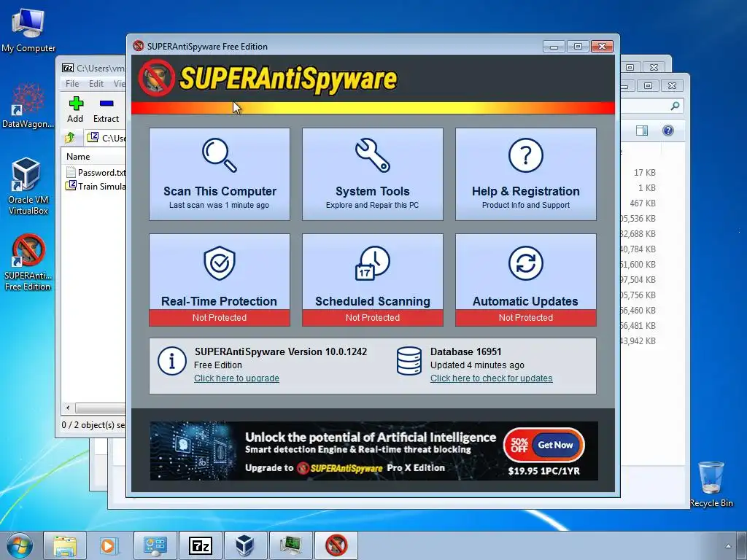Select the Train Simula archive in 7-Zip
Screen dimensions: 747x560
point(96,186)
